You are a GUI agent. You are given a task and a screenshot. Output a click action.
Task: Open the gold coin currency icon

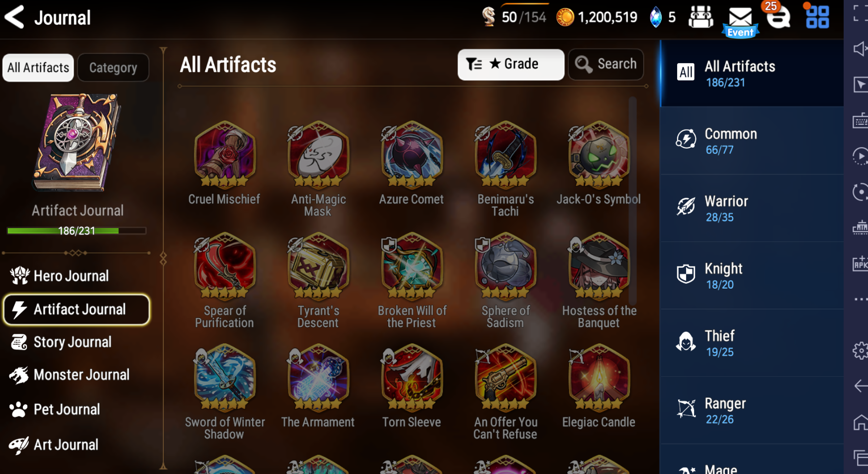click(565, 17)
